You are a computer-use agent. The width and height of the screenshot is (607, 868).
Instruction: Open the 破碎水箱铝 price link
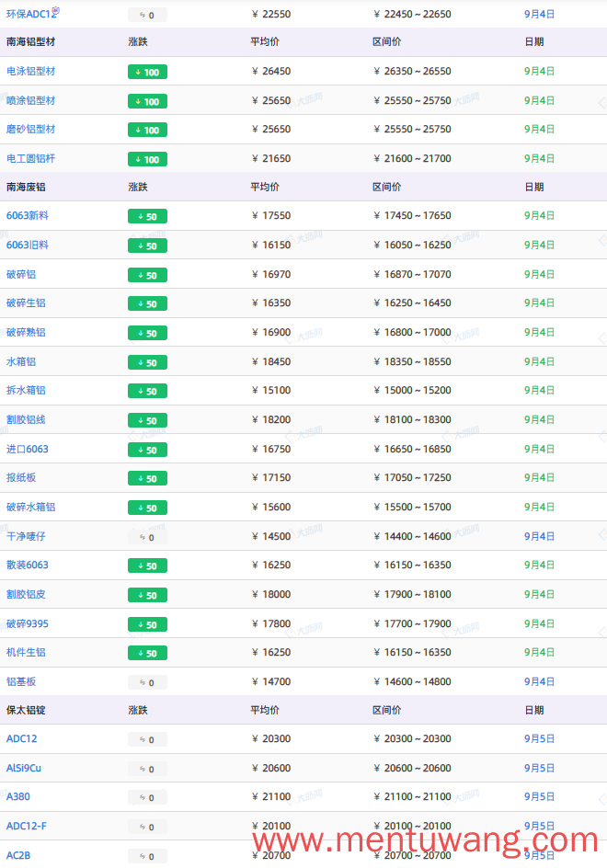31,507
